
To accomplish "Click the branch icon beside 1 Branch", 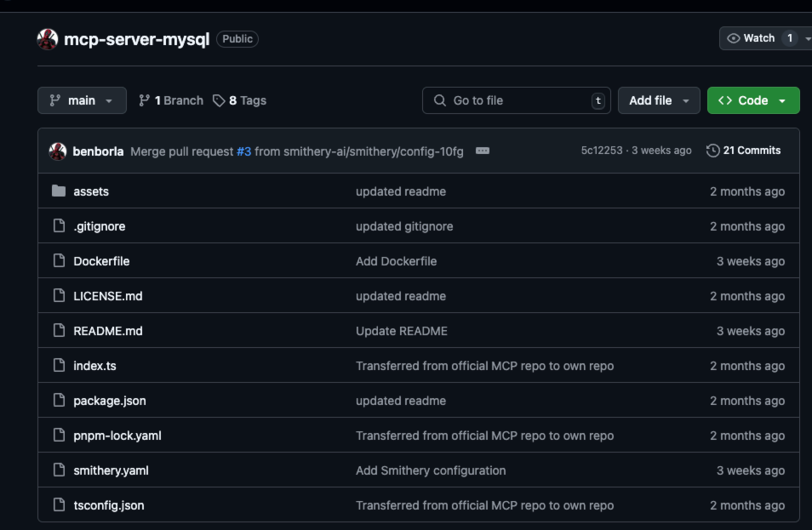I will coord(145,100).
